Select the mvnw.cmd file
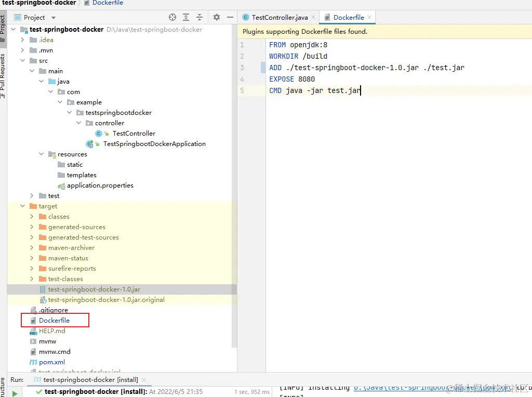 click(55, 351)
